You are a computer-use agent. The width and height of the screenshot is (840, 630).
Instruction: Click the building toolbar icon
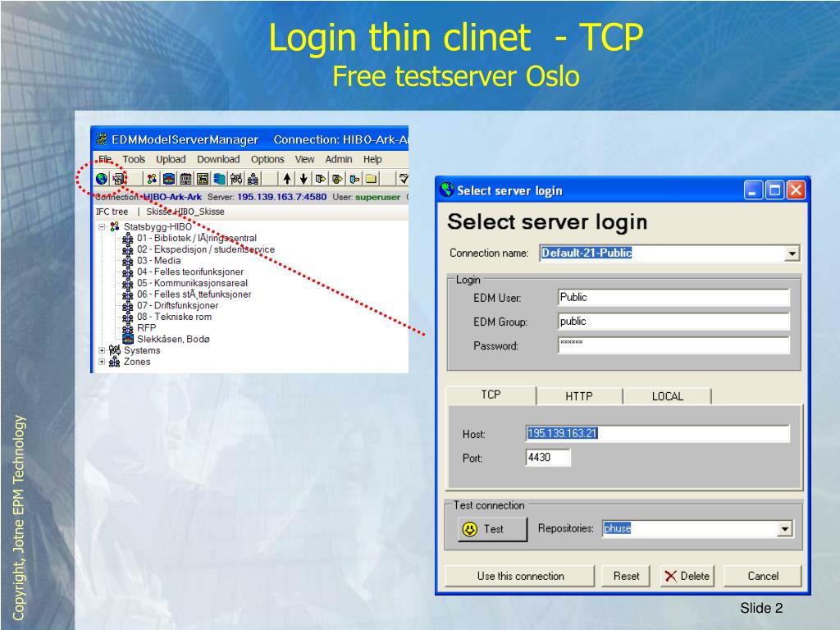pyautogui.click(x=186, y=178)
